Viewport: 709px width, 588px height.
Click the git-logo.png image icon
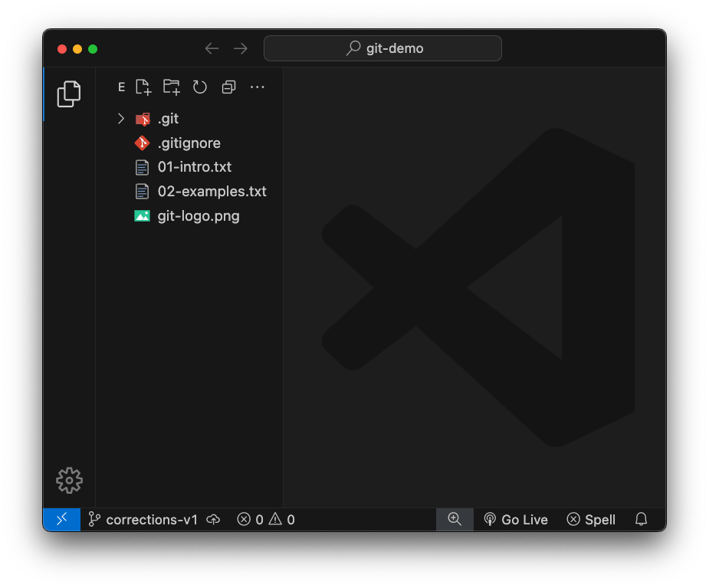coord(142,215)
